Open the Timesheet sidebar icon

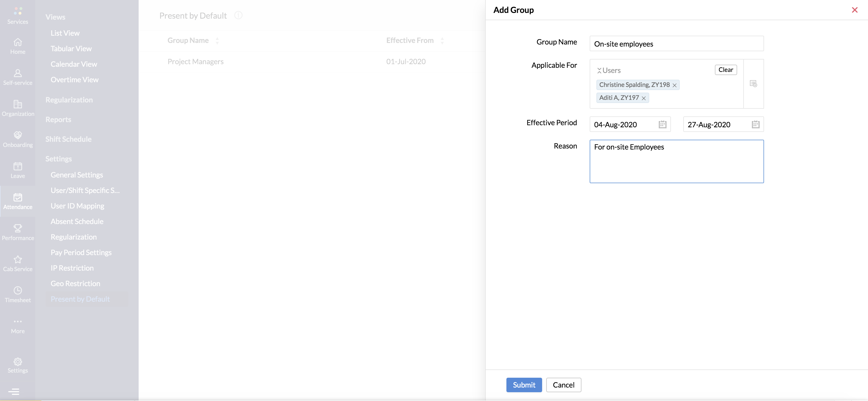coord(18,294)
